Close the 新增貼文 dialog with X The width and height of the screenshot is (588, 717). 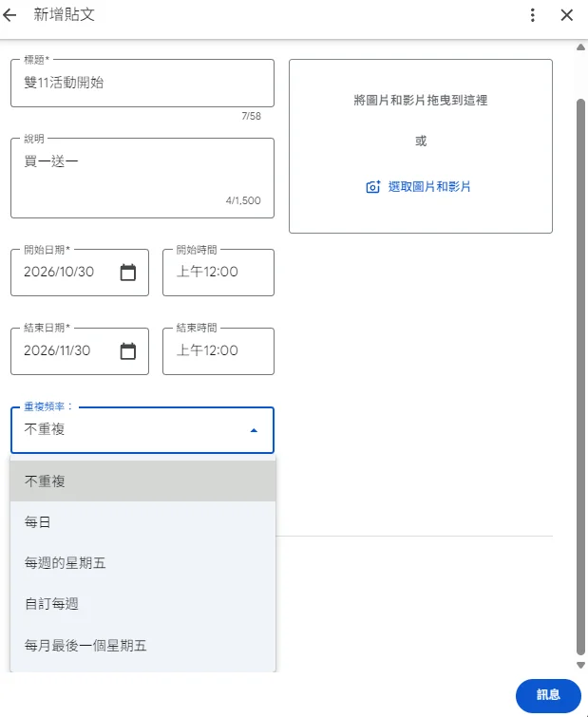tap(566, 15)
